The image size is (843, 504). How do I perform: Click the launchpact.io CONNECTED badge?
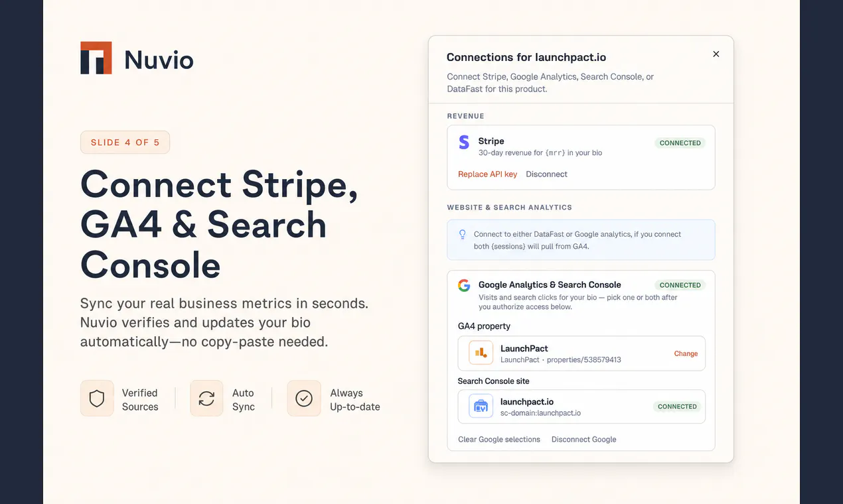pyautogui.click(x=677, y=407)
